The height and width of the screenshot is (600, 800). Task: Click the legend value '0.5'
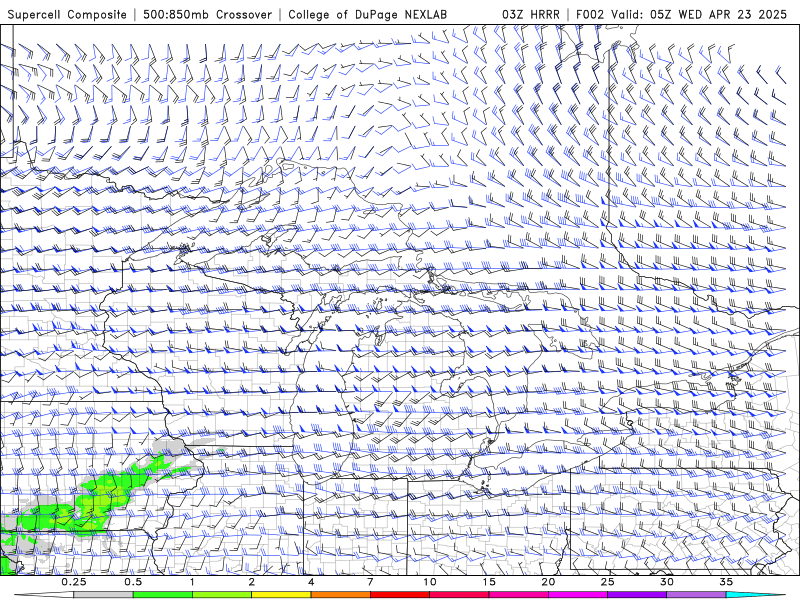pos(133,582)
